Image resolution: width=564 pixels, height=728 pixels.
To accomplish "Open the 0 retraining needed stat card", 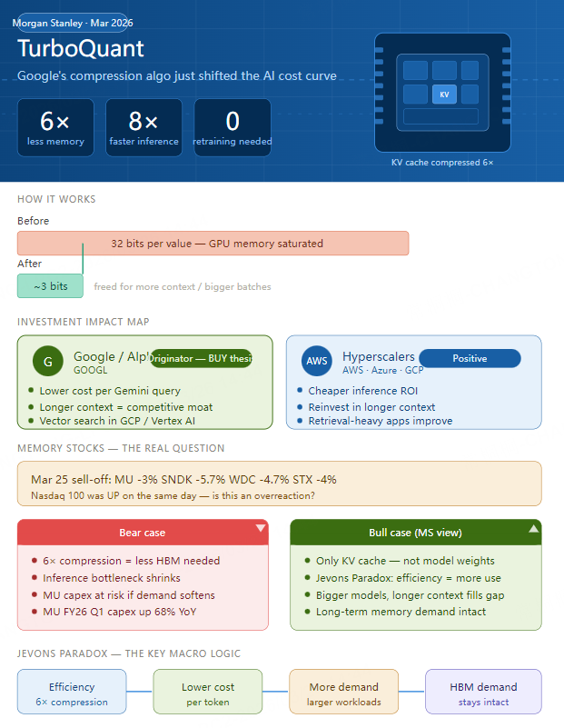I will [x=233, y=127].
